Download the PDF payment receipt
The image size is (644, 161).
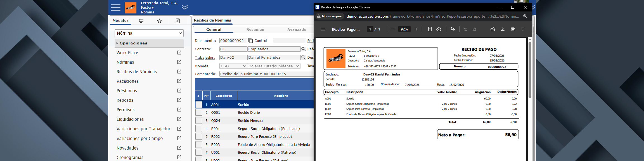pos(503,29)
